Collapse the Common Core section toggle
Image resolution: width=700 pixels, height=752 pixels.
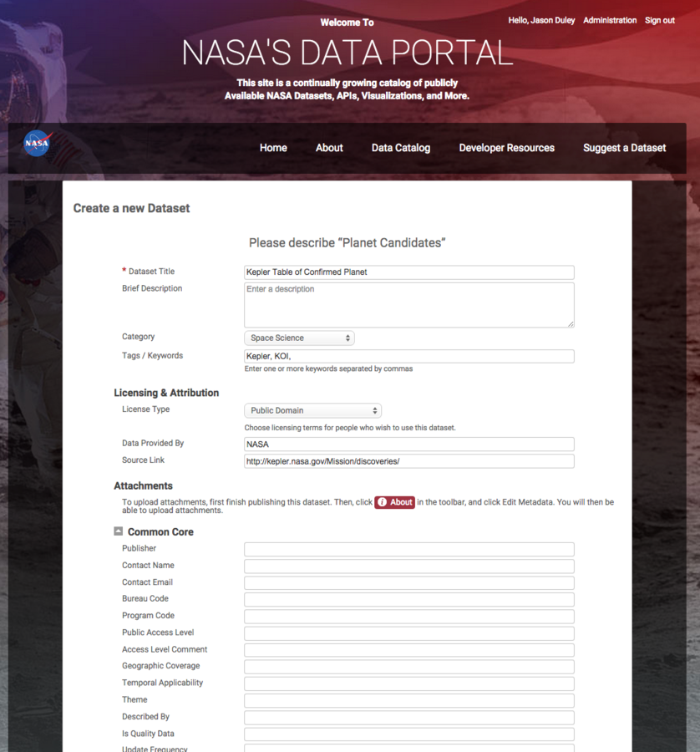pyautogui.click(x=118, y=531)
